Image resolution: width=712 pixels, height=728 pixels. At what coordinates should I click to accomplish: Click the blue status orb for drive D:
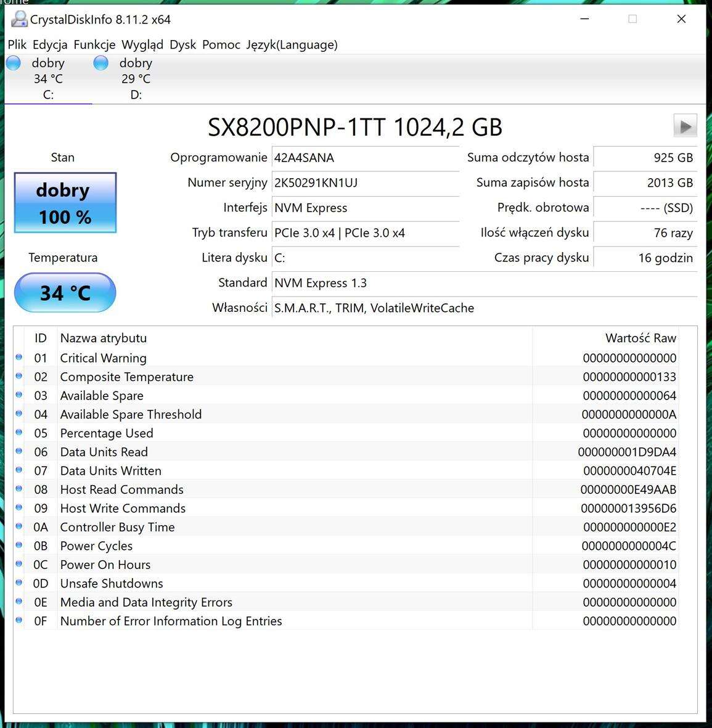(x=101, y=63)
